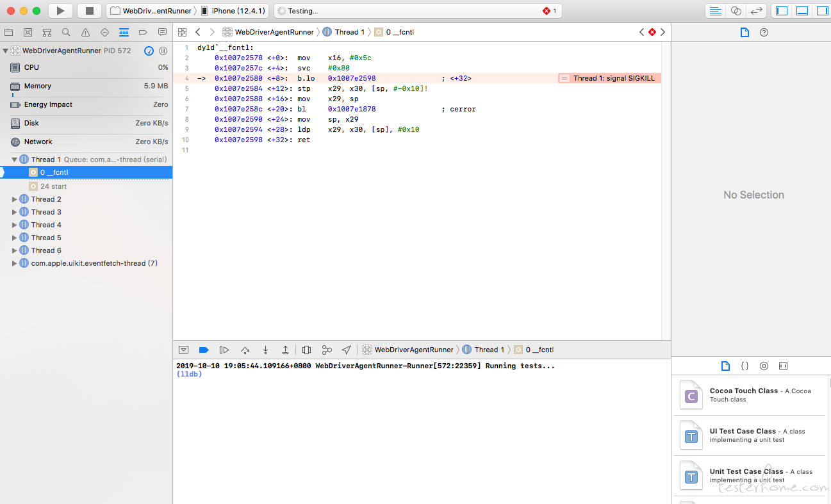Open the Debug Memory Graph
The width and height of the screenshot is (831, 504).
(x=327, y=350)
